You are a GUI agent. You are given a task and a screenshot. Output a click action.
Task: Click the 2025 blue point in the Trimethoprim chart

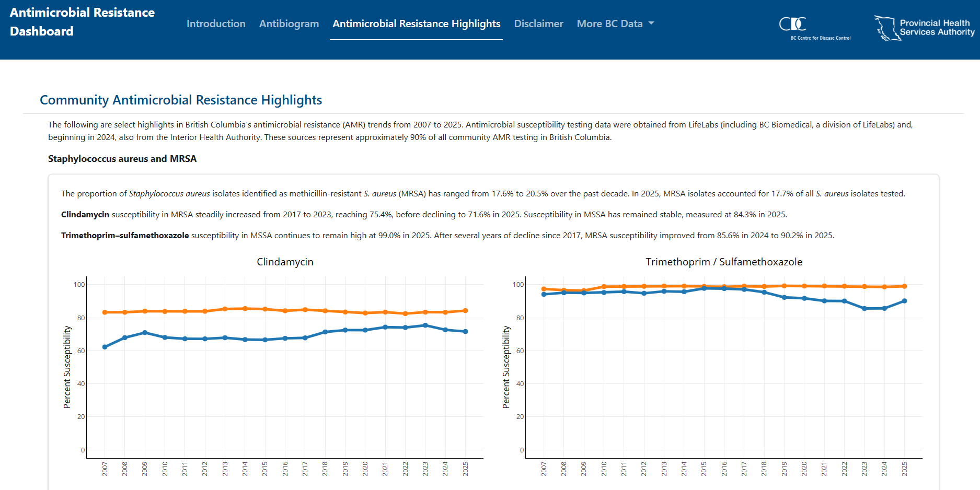pos(904,301)
